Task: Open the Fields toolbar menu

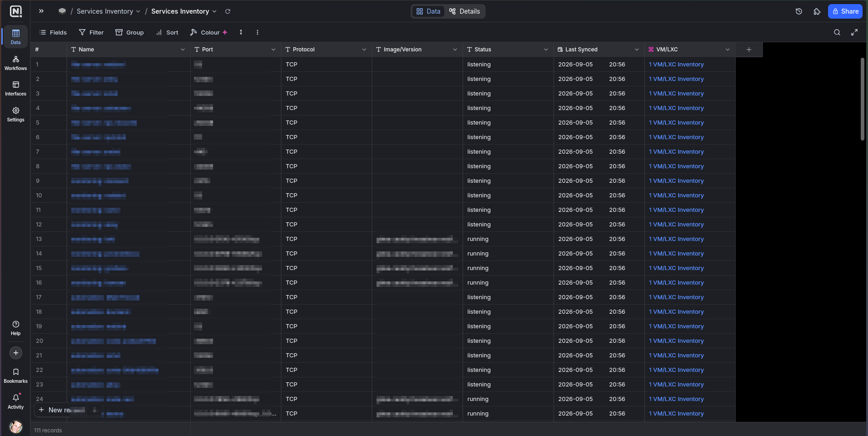Action: pos(53,32)
